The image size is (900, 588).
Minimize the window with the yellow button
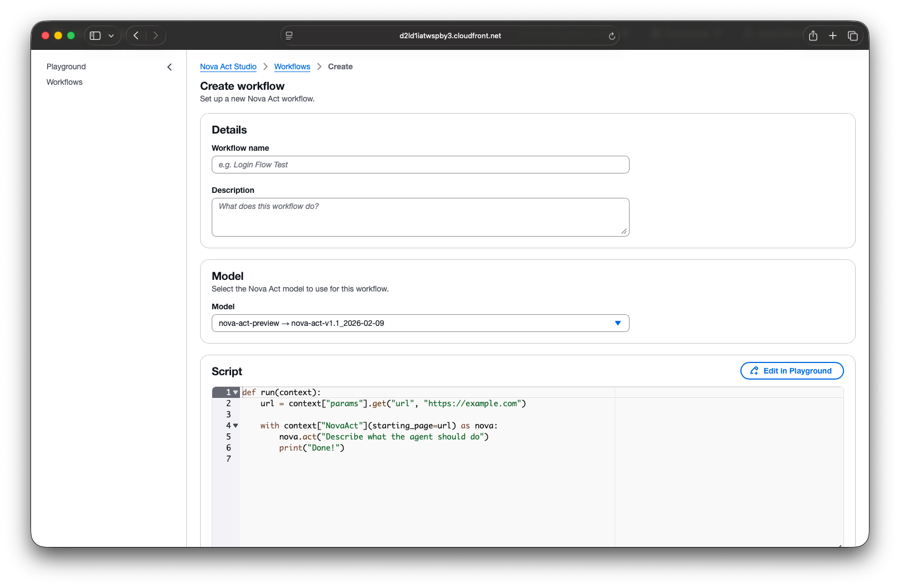58,35
